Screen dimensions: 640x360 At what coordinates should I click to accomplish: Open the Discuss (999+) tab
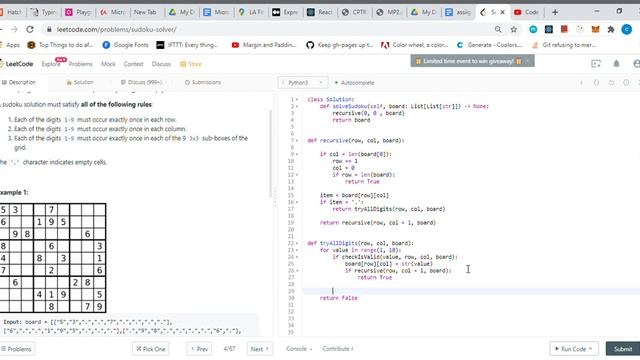[x=142, y=82]
